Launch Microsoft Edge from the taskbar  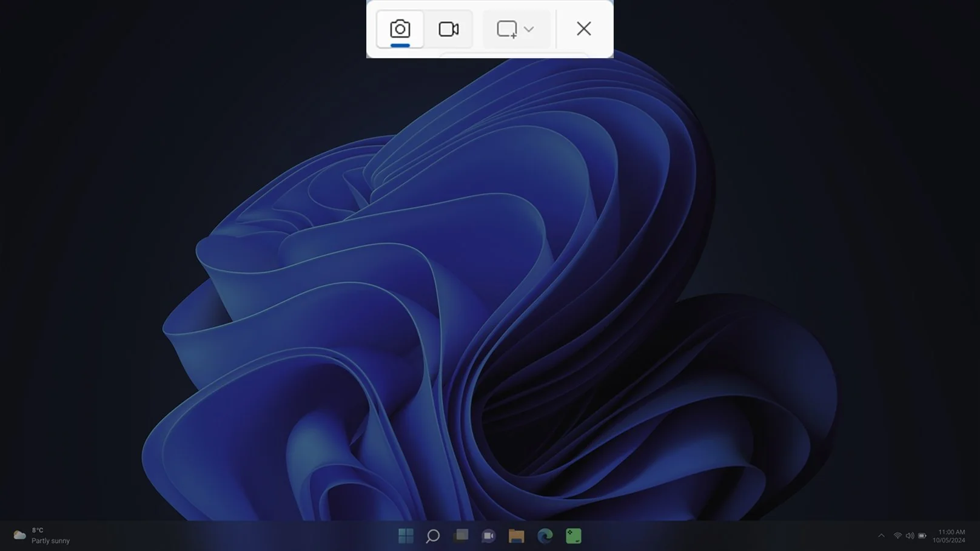click(545, 536)
